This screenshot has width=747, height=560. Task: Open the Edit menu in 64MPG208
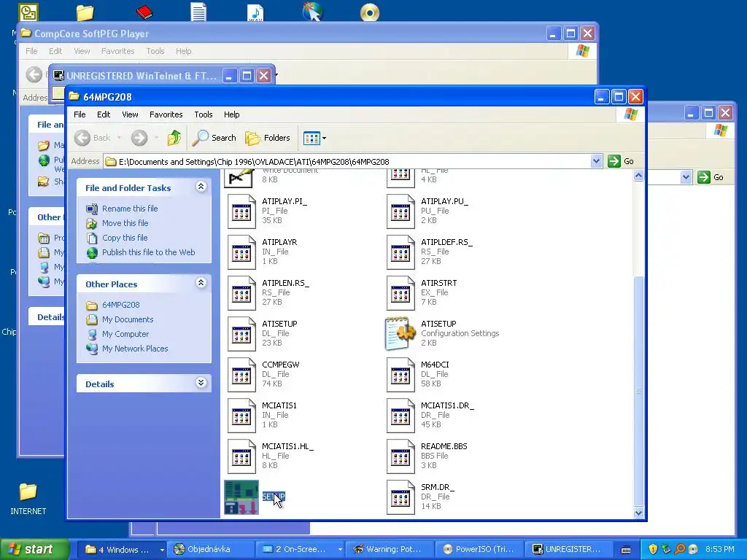104,114
